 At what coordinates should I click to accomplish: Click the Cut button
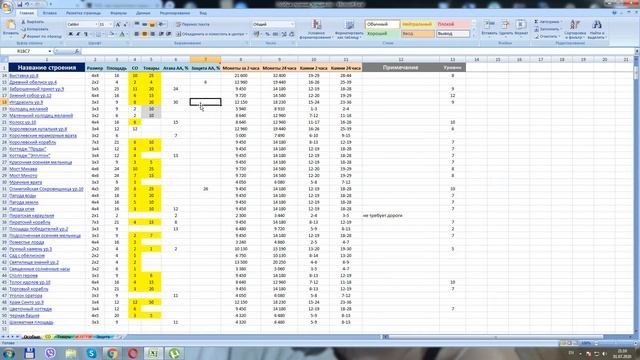coord(32,22)
